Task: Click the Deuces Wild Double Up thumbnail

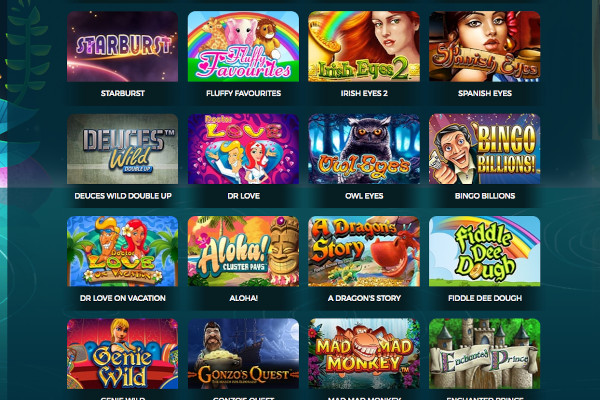Action: (x=122, y=149)
